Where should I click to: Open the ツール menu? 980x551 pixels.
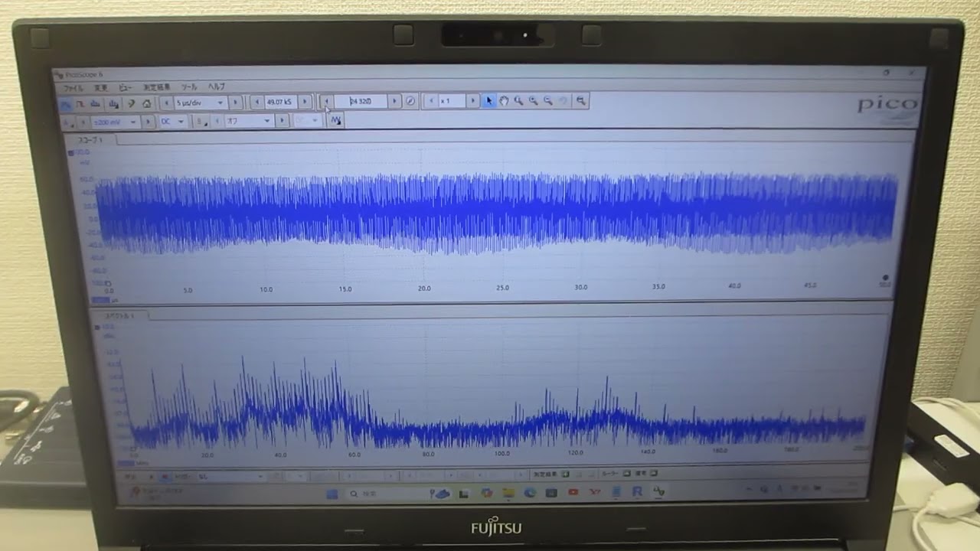point(189,87)
